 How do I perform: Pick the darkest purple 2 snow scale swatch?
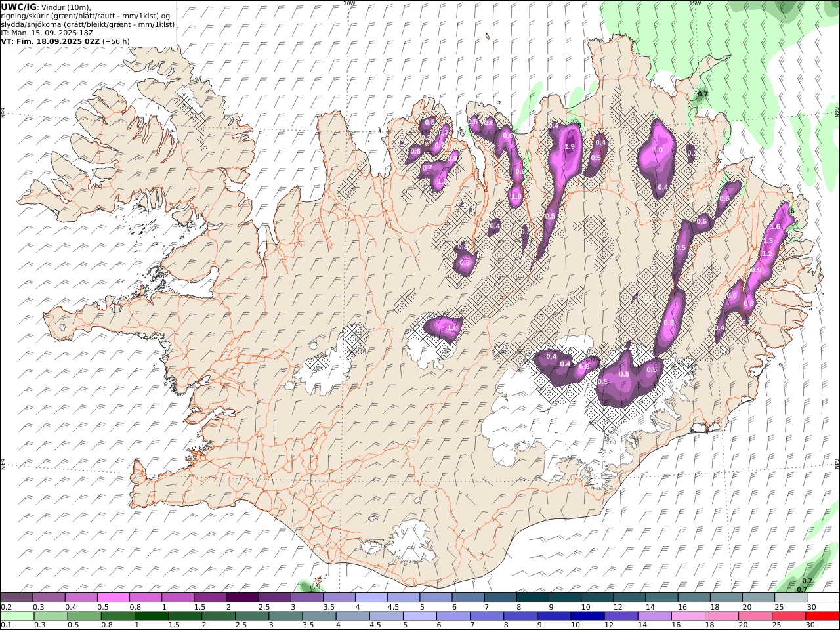coord(242,597)
